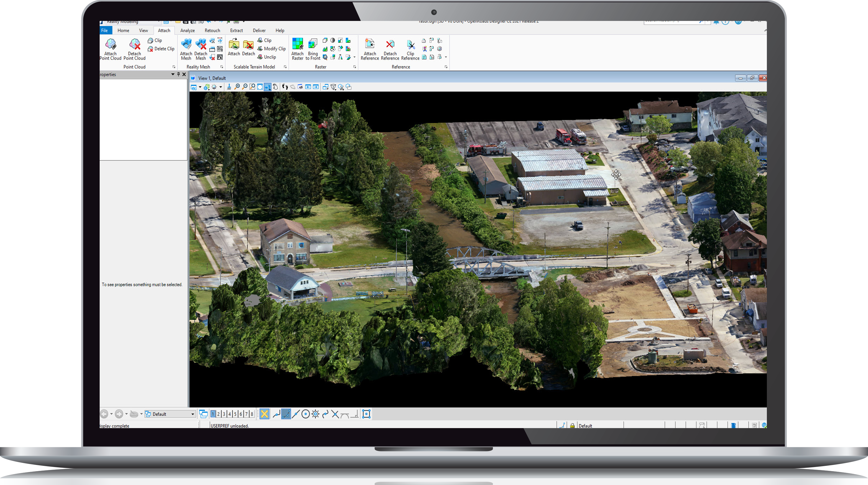Enable view group 2 in view toggles
Image resolution: width=868 pixels, height=485 pixels.
coord(218,414)
